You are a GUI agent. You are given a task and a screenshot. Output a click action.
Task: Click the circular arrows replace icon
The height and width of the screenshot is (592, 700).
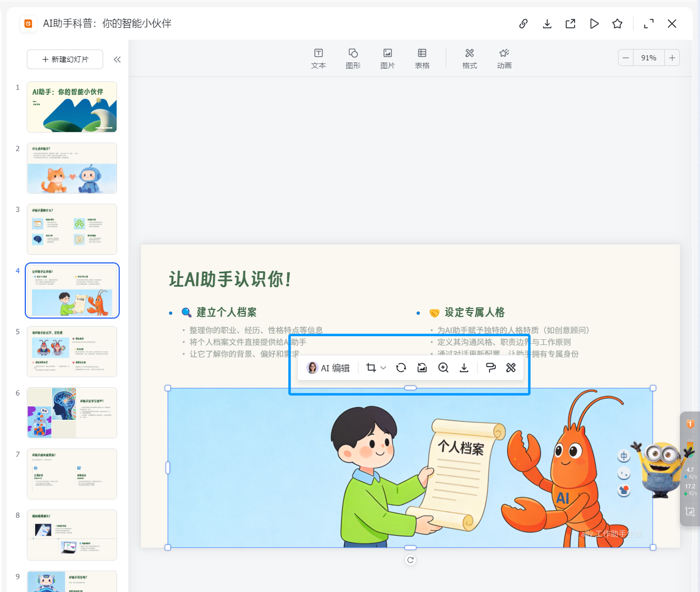[401, 368]
